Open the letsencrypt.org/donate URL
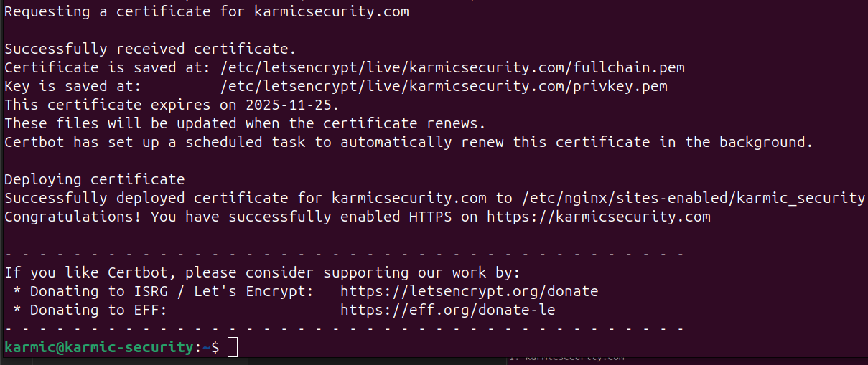 point(470,291)
